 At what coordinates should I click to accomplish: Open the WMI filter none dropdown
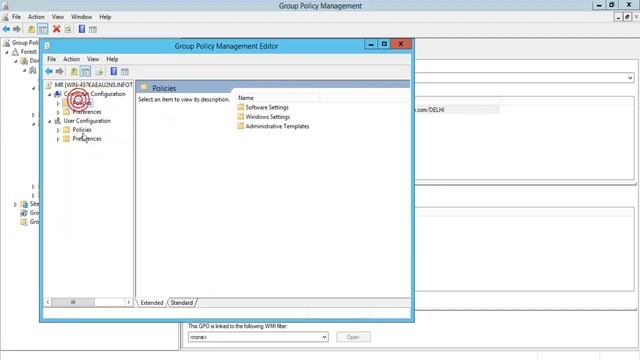click(x=324, y=337)
